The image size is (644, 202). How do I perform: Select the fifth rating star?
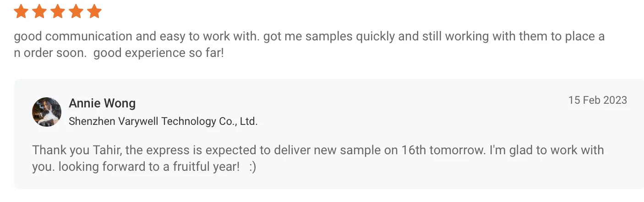(x=94, y=11)
